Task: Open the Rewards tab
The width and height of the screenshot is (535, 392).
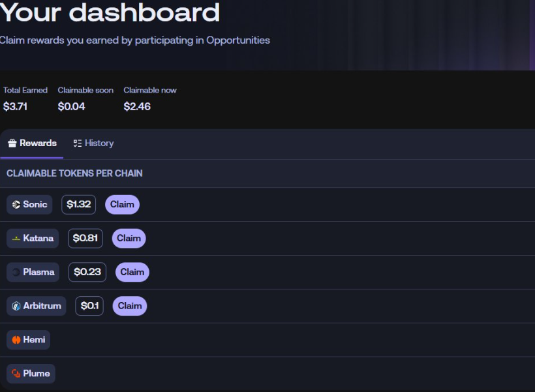Action: [x=32, y=143]
